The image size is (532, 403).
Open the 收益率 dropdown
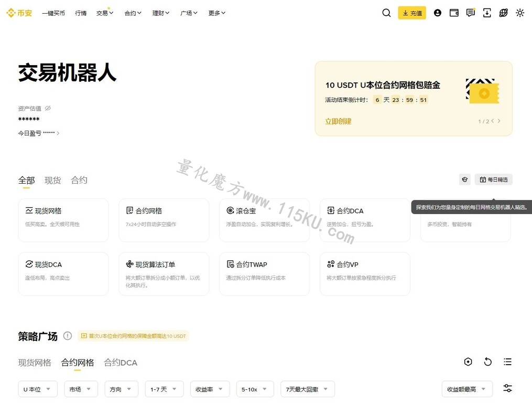pyautogui.click(x=210, y=389)
